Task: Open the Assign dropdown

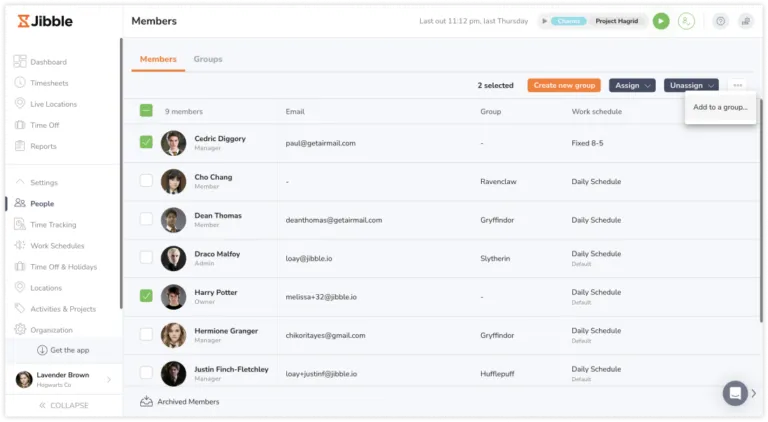Action: pyautogui.click(x=632, y=86)
